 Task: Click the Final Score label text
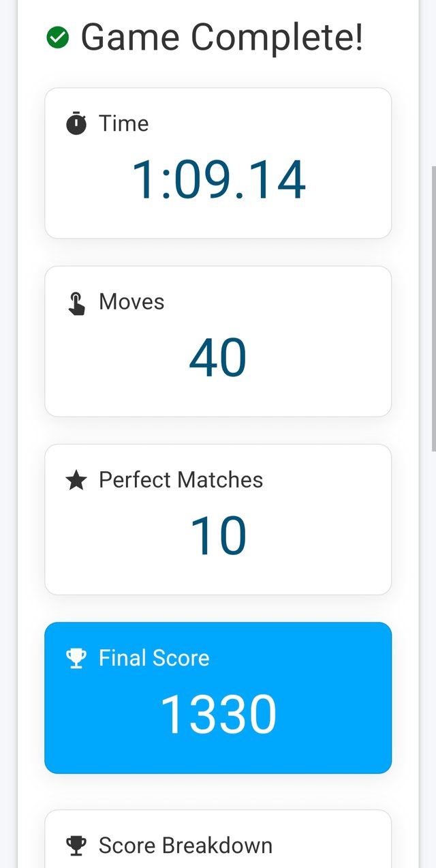tap(154, 658)
